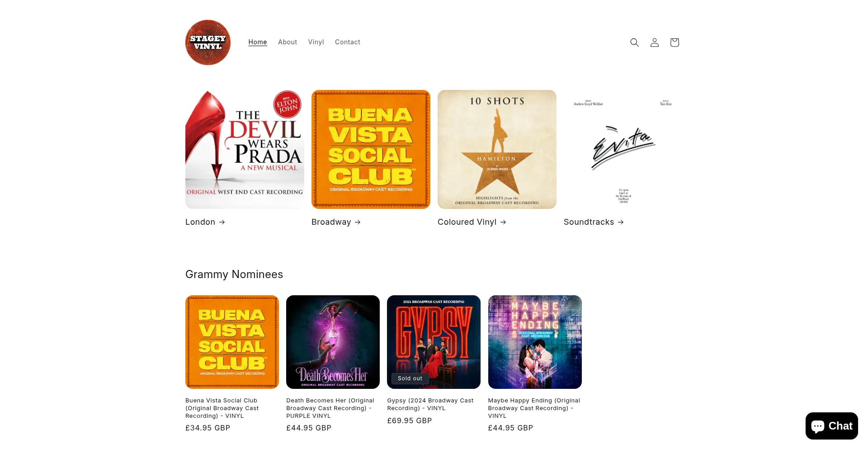Click The Devil Wears Prada cover

[245, 149]
